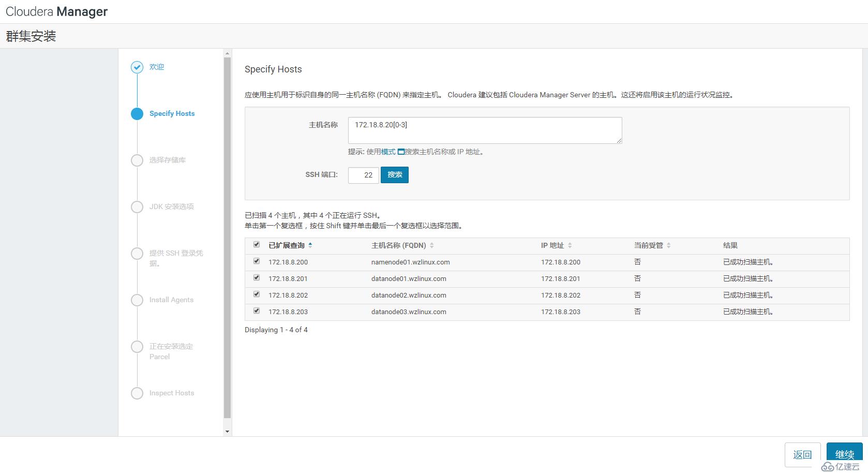
Task: Sort by 主机名称 (FQDN) column arrows
Action: 432,245
